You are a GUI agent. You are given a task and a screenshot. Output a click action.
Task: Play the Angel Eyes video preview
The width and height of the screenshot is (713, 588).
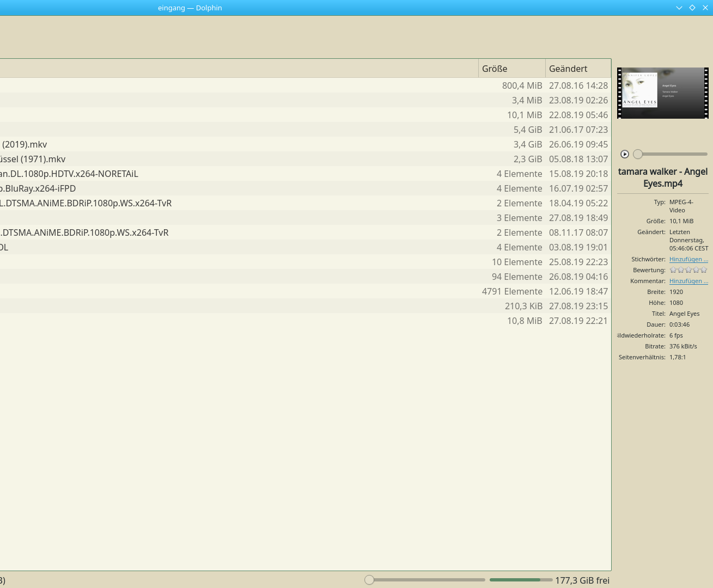[625, 154]
